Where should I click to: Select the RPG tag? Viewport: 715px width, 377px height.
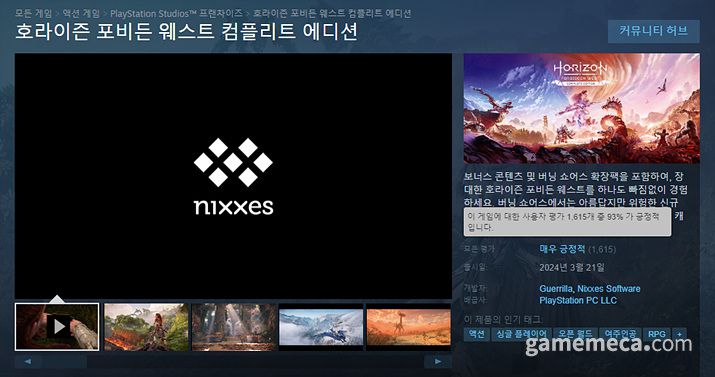657,334
